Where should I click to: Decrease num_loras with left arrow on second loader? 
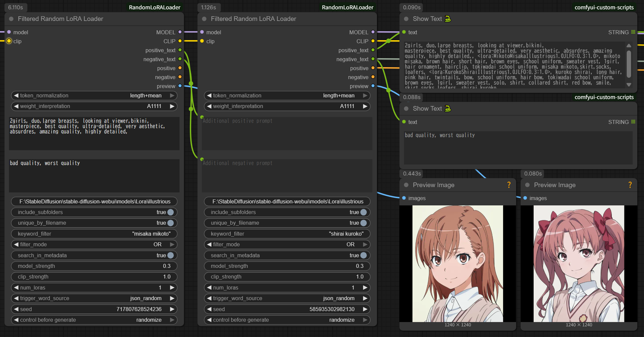tap(209, 287)
